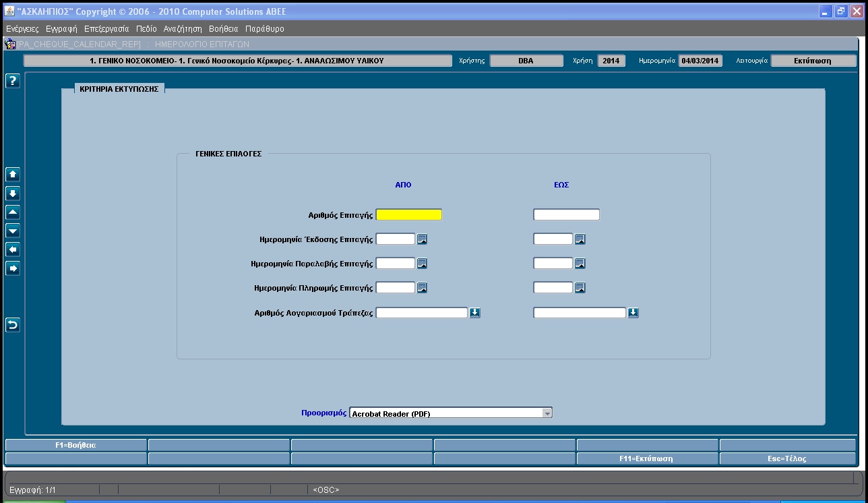Click the Esc=Τέλος button
Viewport: 868px width, 503px height.
(787, 458)
